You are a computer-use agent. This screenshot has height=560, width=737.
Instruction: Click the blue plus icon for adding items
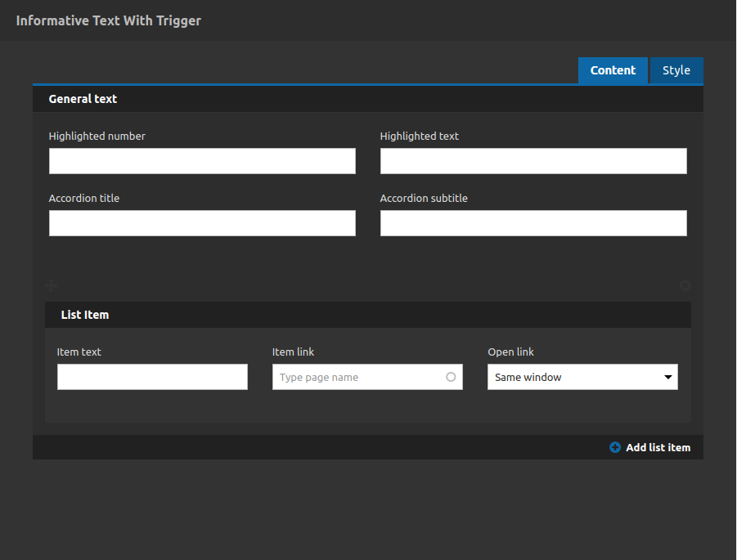pos(615,447)
